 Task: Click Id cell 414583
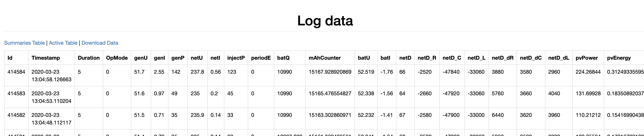[16, 94]
